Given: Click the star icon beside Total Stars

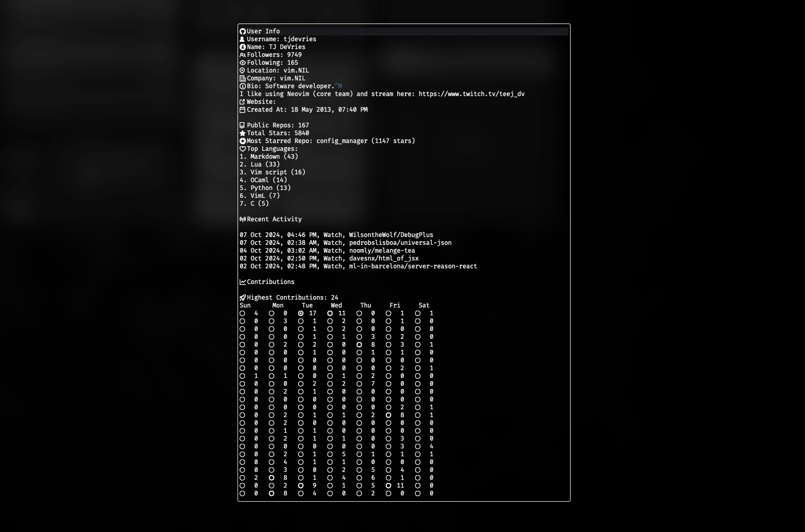Looking at the screenshot, I should pos(242,133).
